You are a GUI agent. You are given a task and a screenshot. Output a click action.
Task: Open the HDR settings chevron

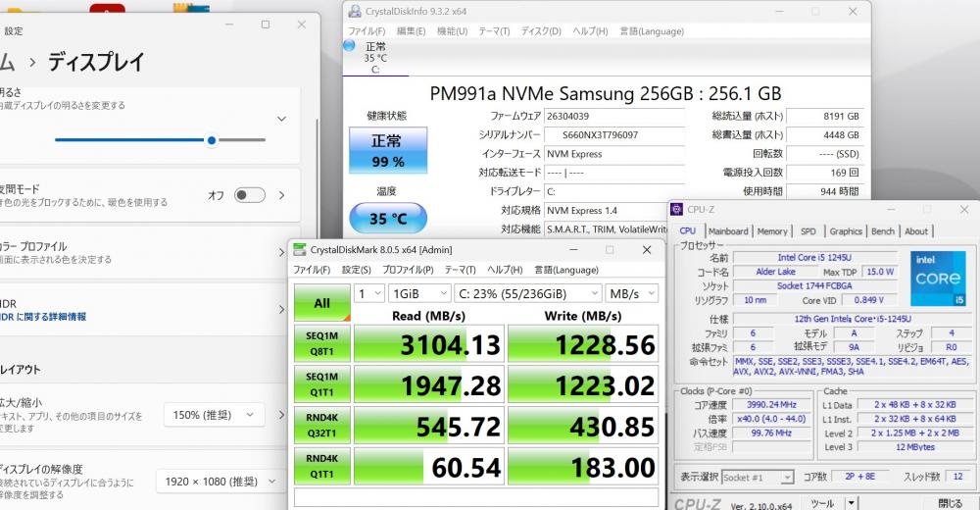(x=282, y=309)
